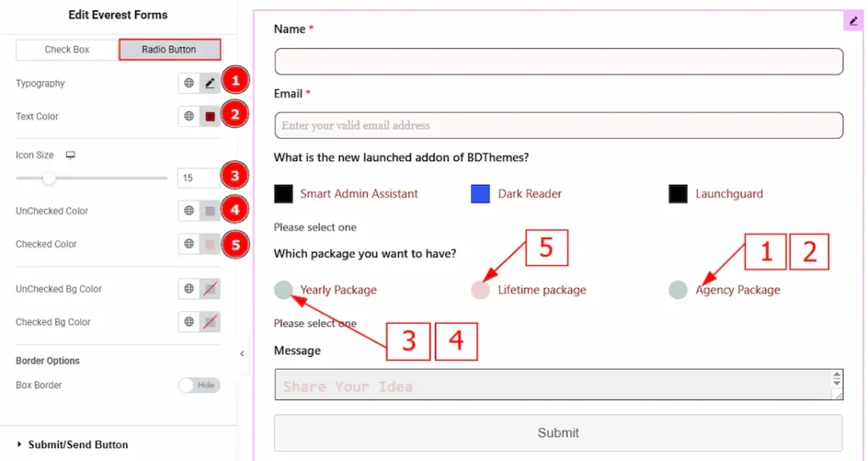This screenshot has height=461, width=868.
Task: Collapse the editor panel with the arrow handle
Action: pyautogui.click(x=242, y=353)
